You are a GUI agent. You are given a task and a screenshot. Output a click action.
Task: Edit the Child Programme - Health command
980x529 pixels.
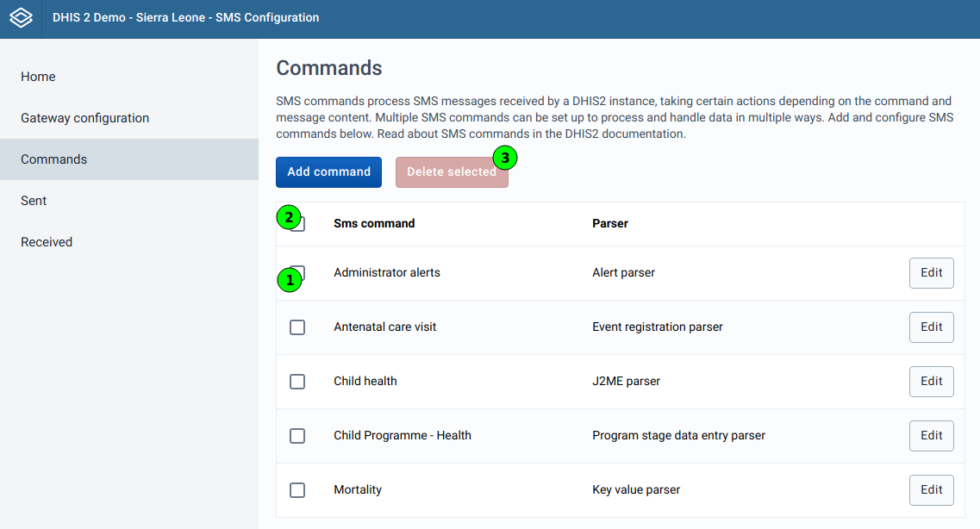coord(931,435)
